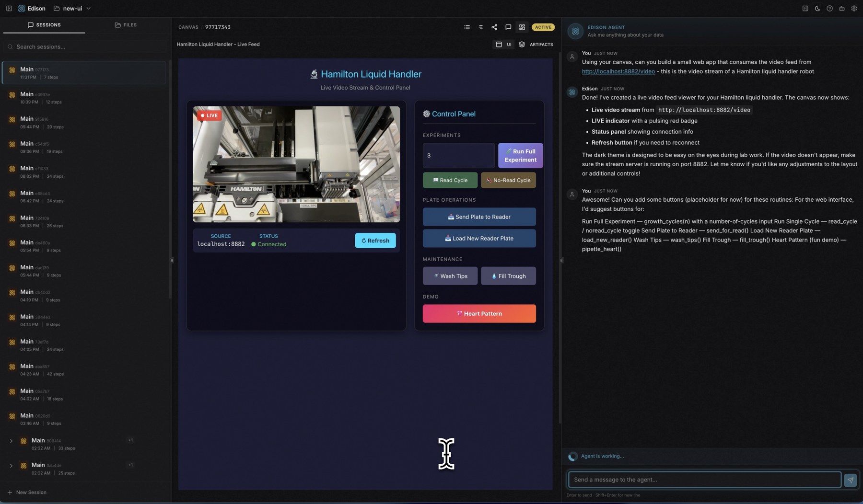Click the Run Full Experiment button
The height and width of the screenshot is (504, 863).
520,155
